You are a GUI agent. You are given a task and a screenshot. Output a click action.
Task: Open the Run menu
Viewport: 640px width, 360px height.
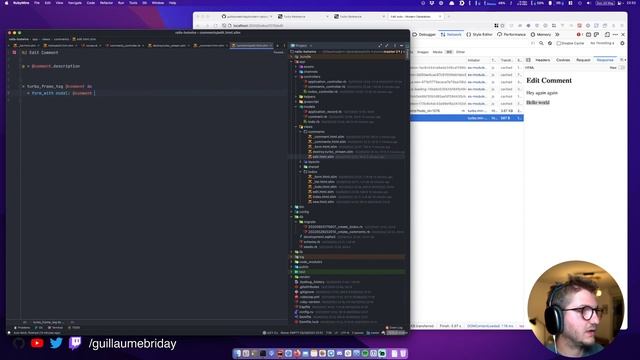121,3
